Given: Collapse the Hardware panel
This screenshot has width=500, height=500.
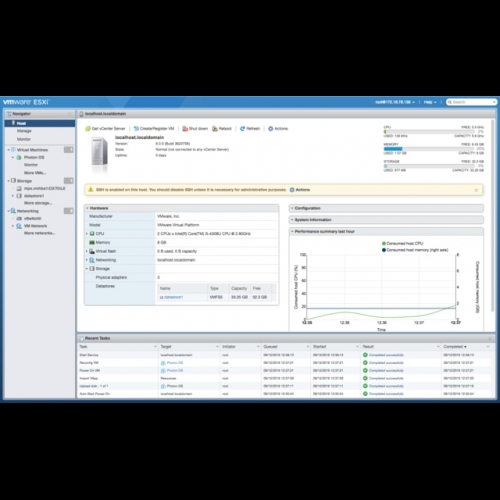Looking at the screenshot, I should (x=87, y=208).
